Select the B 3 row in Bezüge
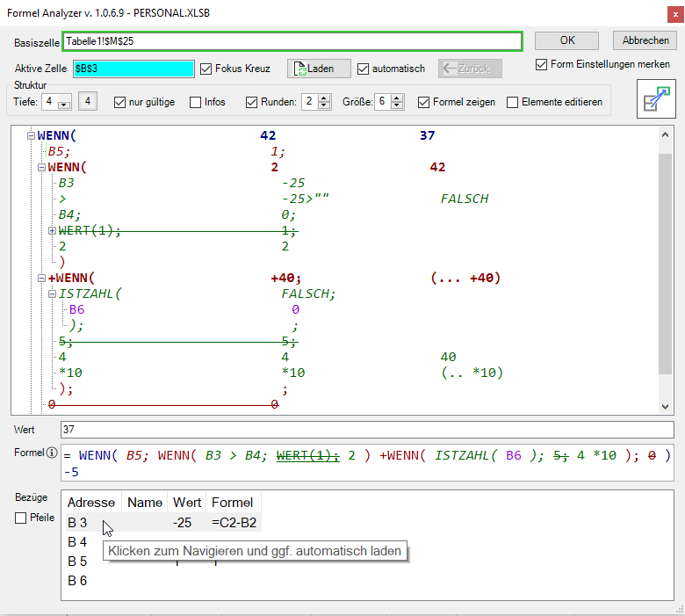The height and width of the screenshot is (616, 685). (x=163, y=523)
